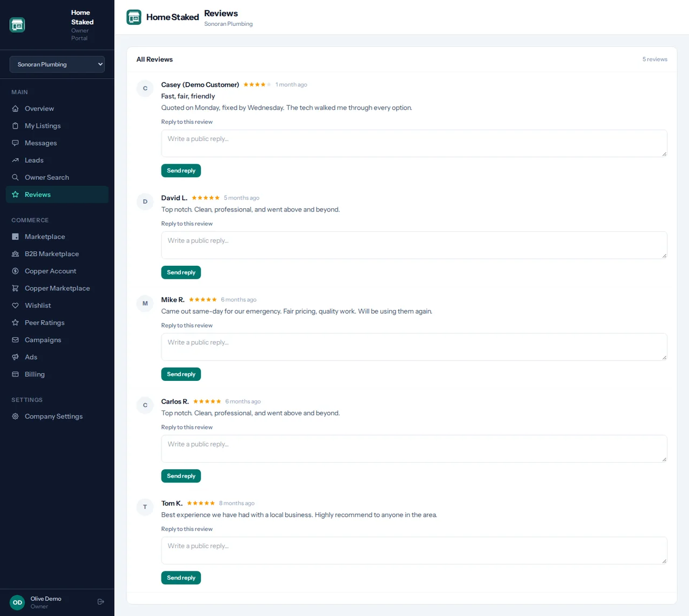This screenshot has height=616, width=689.
Task: Click the Home Staked logo in sidebar
Action: click(x=17, y=25)
